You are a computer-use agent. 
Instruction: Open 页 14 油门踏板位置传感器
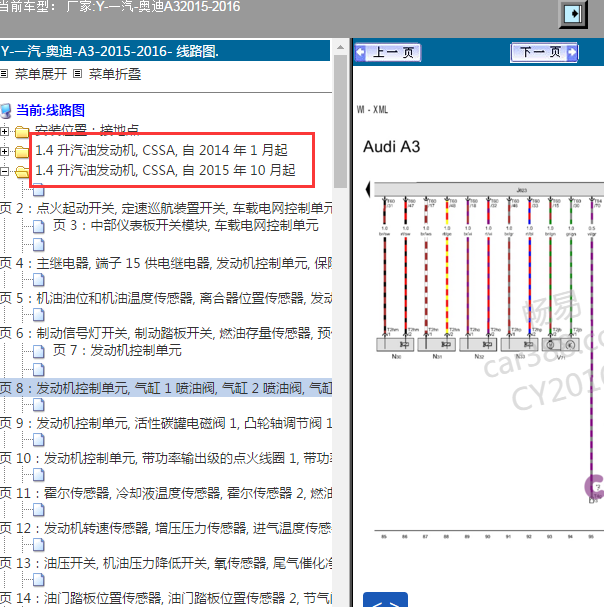(x=166, y=598)
